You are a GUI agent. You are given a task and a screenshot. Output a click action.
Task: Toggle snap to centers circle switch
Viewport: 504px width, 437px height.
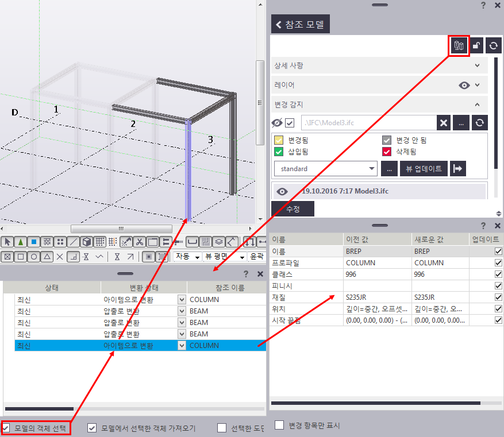[34, 257]
